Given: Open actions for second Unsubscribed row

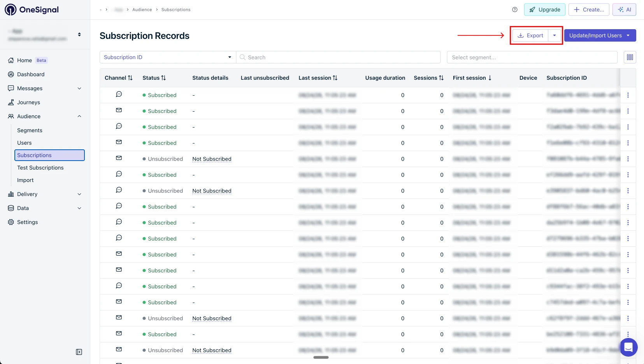Looking at the screenshot, I should [x=628, y=191].
